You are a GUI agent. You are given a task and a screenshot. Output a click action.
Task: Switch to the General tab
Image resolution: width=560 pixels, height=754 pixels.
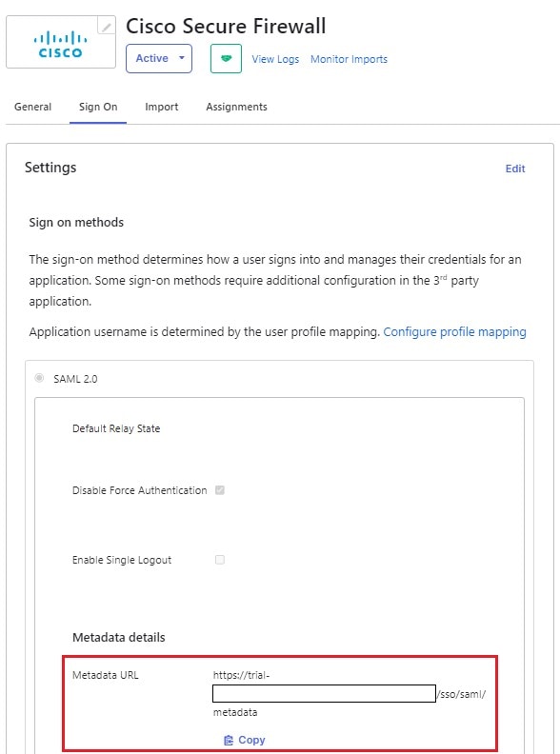(x=32, y=107)
